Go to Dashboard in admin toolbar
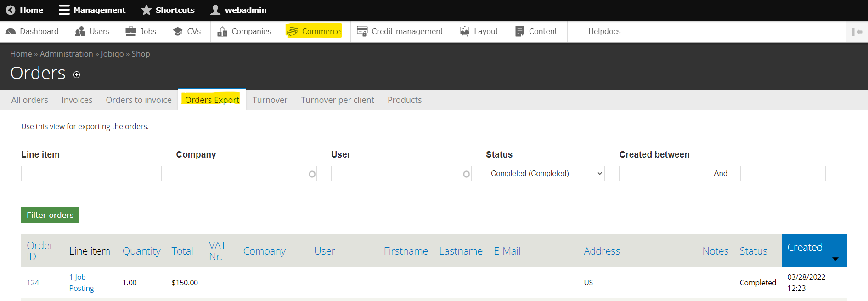Screen dimensions: 868x301 coord(32,31)
